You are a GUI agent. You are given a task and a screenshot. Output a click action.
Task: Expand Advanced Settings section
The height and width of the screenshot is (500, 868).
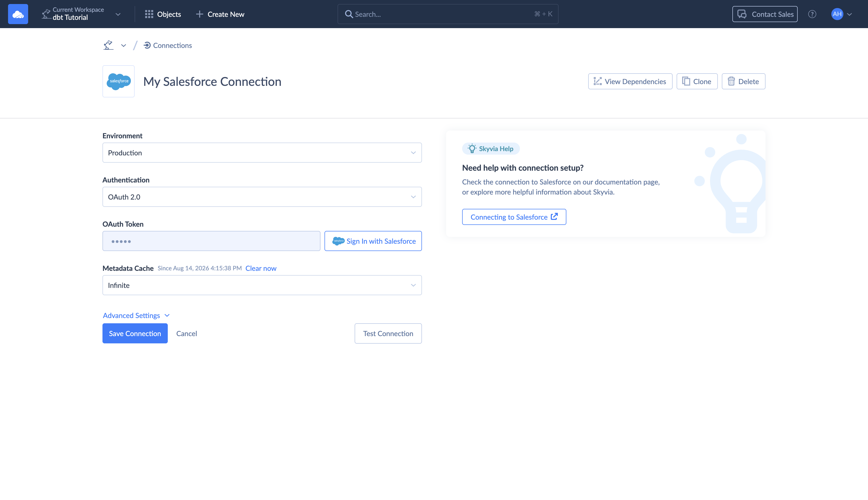136,315
